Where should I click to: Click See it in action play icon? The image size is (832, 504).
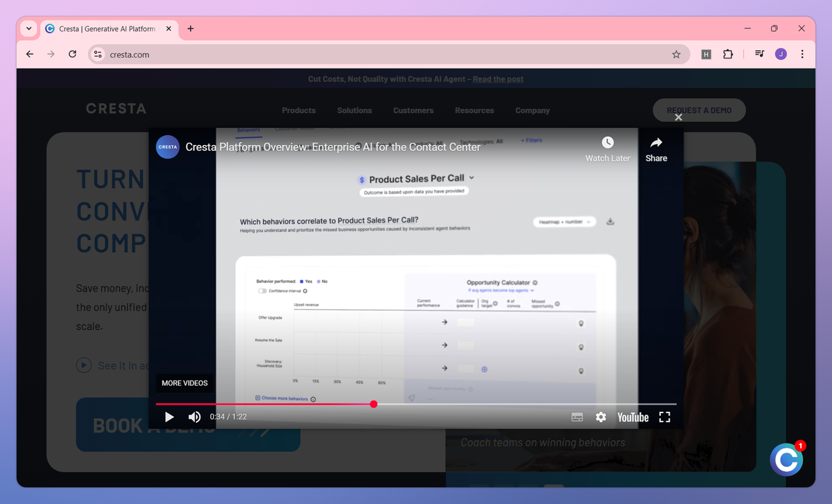[84, 365]
